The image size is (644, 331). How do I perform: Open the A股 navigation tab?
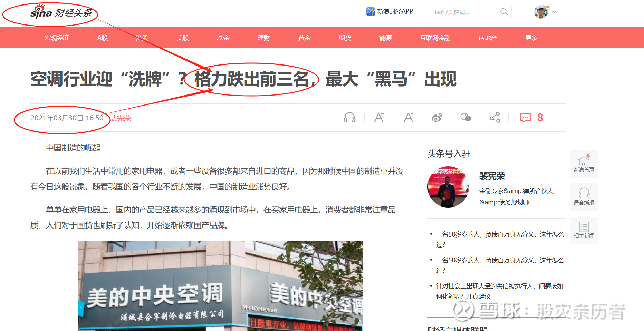103,38
